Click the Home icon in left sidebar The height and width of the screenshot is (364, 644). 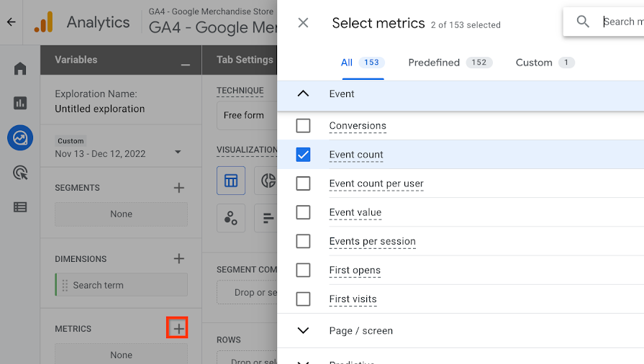coord(20,68)
